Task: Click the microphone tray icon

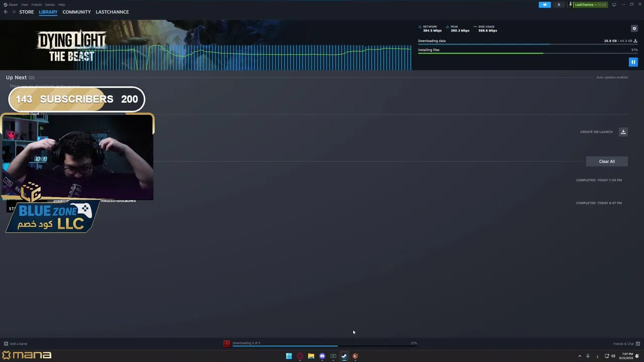Action: click(588, 356)
